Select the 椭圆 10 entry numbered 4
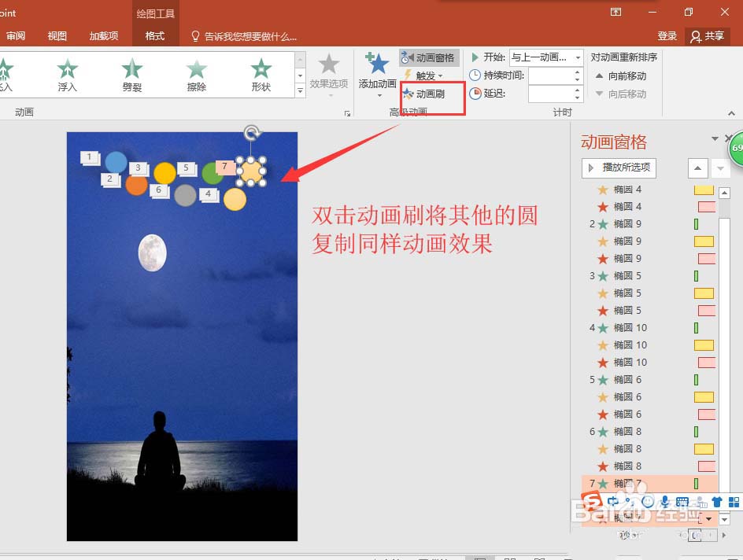 pyautogui.click(x=649, y=327)
